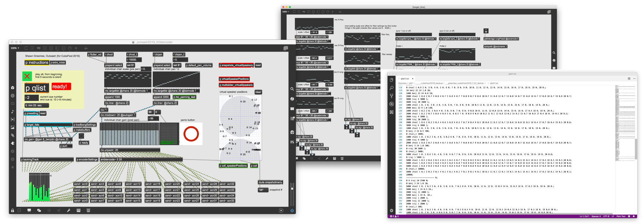
Task: Select the qlist1.txt editor tab
Action: [405, 79]
